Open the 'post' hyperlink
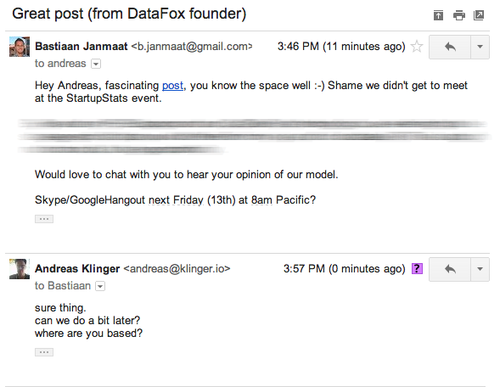Screen dimensions: 500x387 [173, 86]
